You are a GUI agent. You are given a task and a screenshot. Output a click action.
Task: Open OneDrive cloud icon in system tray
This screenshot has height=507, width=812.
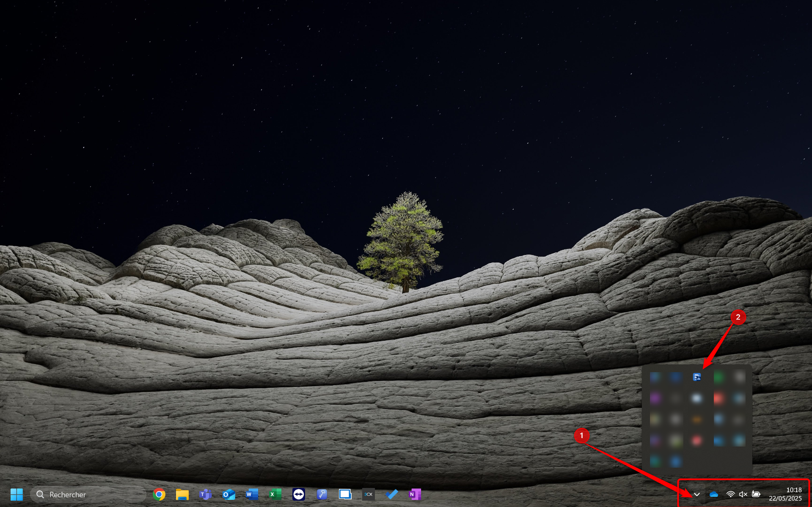[x=714, y=494]
